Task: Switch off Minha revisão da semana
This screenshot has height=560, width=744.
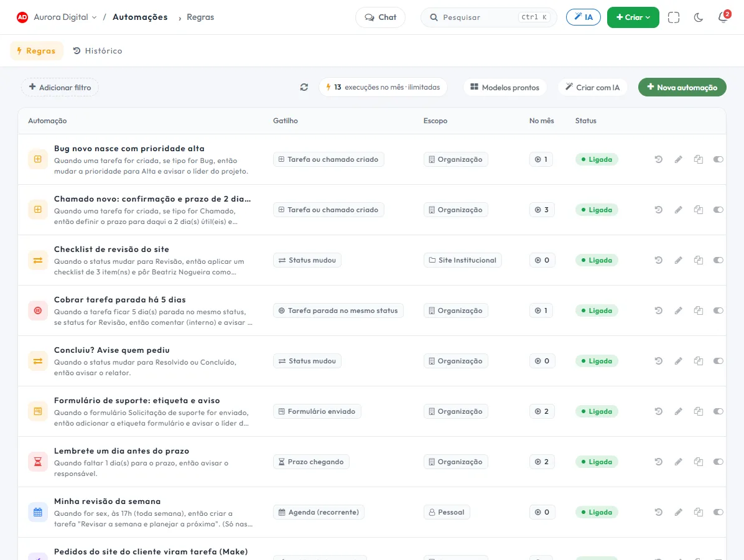Action: point(718,512)
